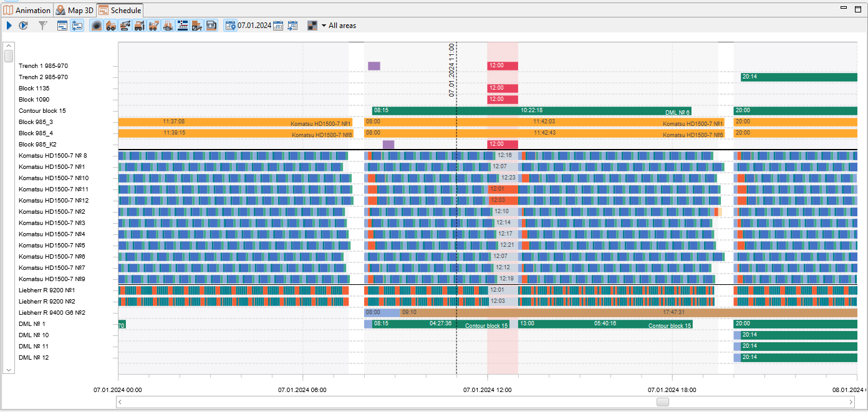868x412 pixels.
Task: Click the purple bar in Block 985_K2 row
Action: click(x=388, y=145)
